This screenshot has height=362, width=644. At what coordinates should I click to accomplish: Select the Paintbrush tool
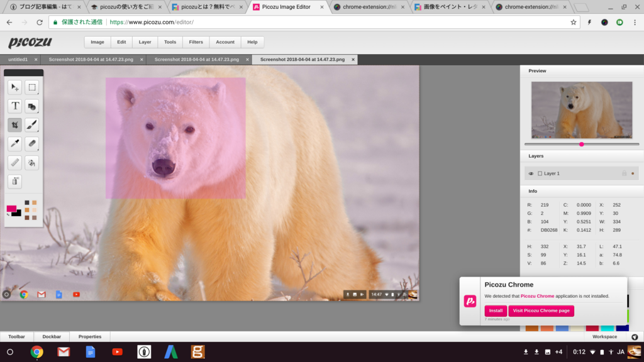(32, 125)
